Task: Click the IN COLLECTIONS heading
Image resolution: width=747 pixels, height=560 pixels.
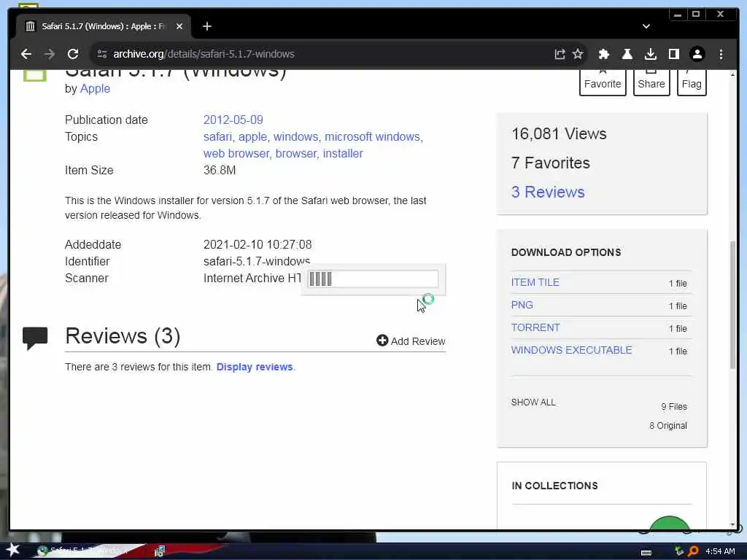Action: pos(554,486)
